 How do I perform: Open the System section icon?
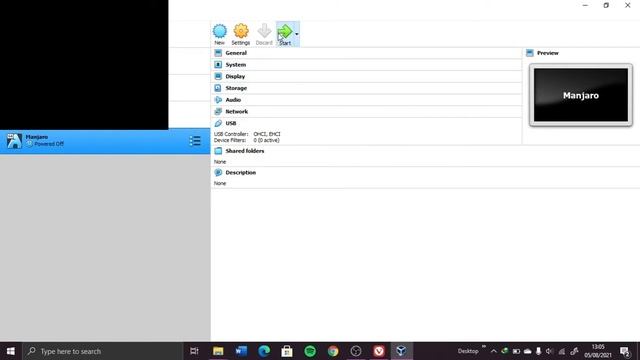218,64
